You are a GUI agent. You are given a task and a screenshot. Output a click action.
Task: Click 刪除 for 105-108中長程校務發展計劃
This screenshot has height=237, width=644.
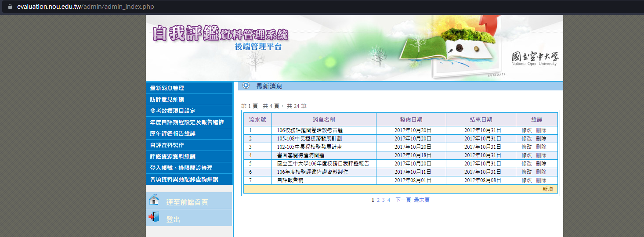[541, 139]
